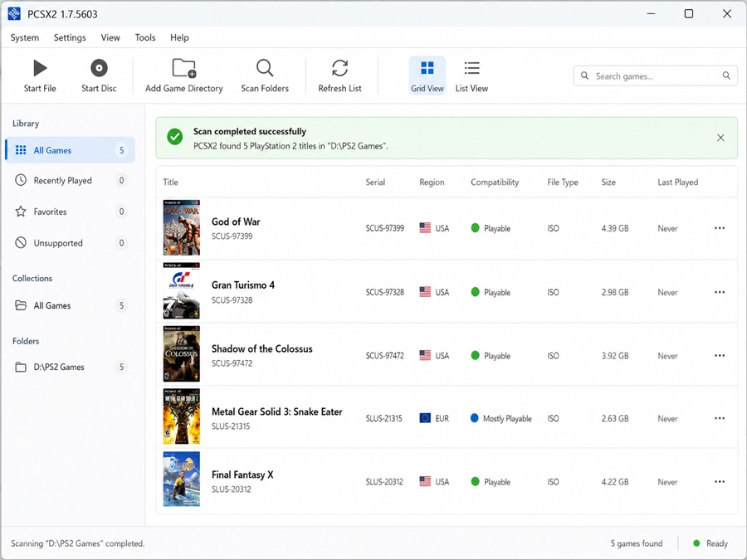747x560 pixels.
Task: Click the Scan Folders magnifier icon
Action: pos(265,68)
